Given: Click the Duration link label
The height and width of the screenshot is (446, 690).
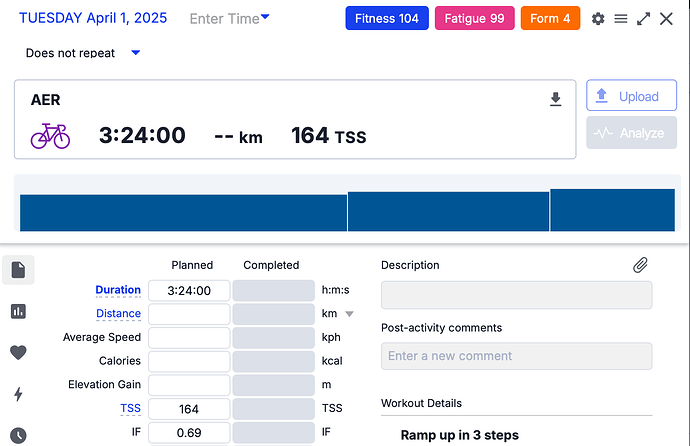Looking at the screenshot, I should click(x=118, y=290).
